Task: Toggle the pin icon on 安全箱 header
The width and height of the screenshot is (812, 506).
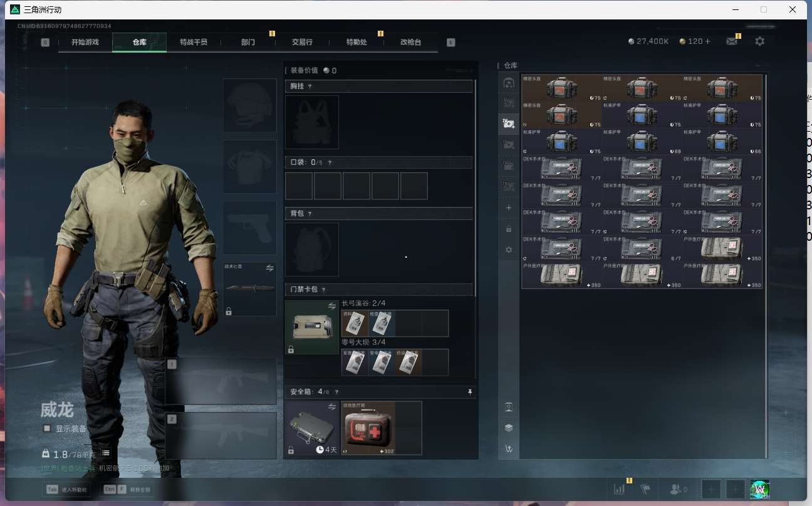Action: coord(470,392)
